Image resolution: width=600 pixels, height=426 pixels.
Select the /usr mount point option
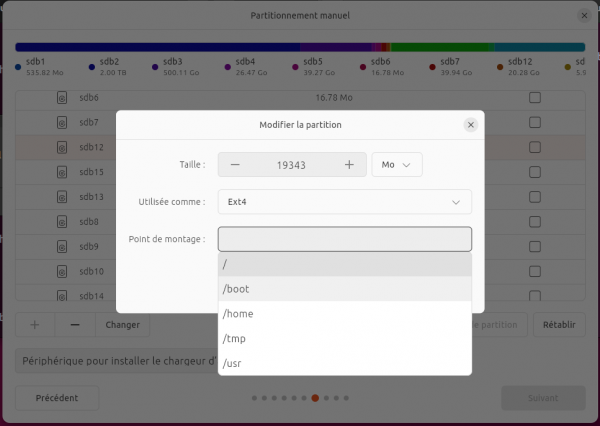pyautogui.click(x=345, y=363)
